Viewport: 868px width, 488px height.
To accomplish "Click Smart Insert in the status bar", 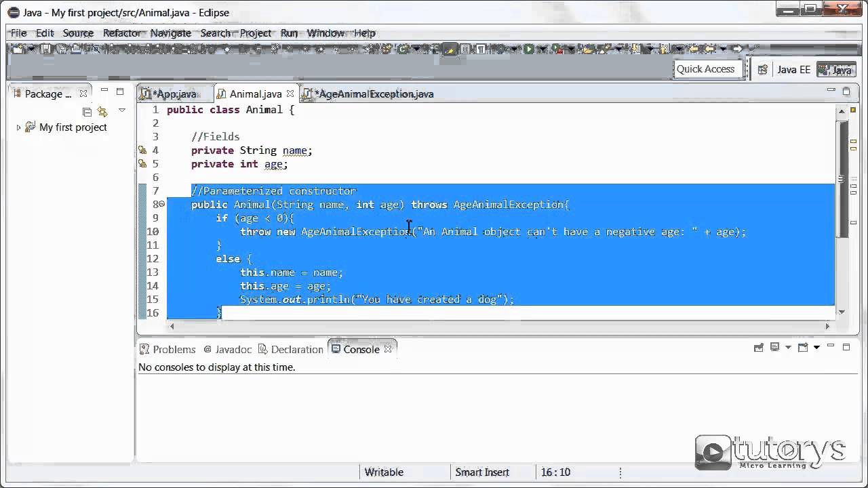I will pyautogui.click(x=481, y=472).
